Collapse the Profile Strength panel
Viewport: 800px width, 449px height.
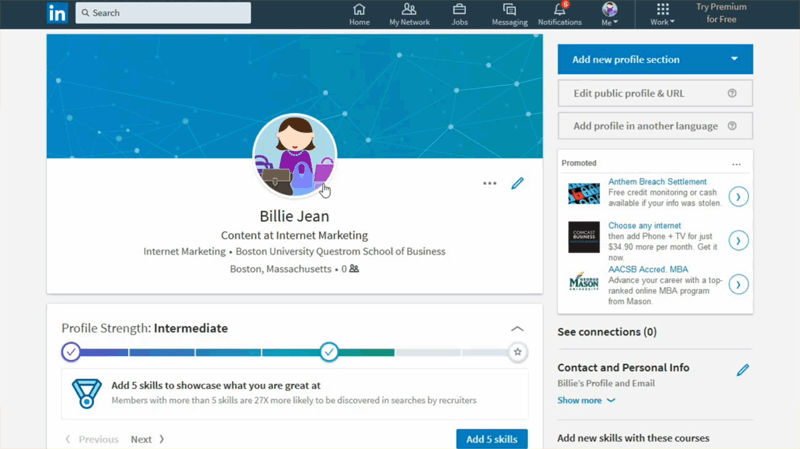tap(517, 328)
